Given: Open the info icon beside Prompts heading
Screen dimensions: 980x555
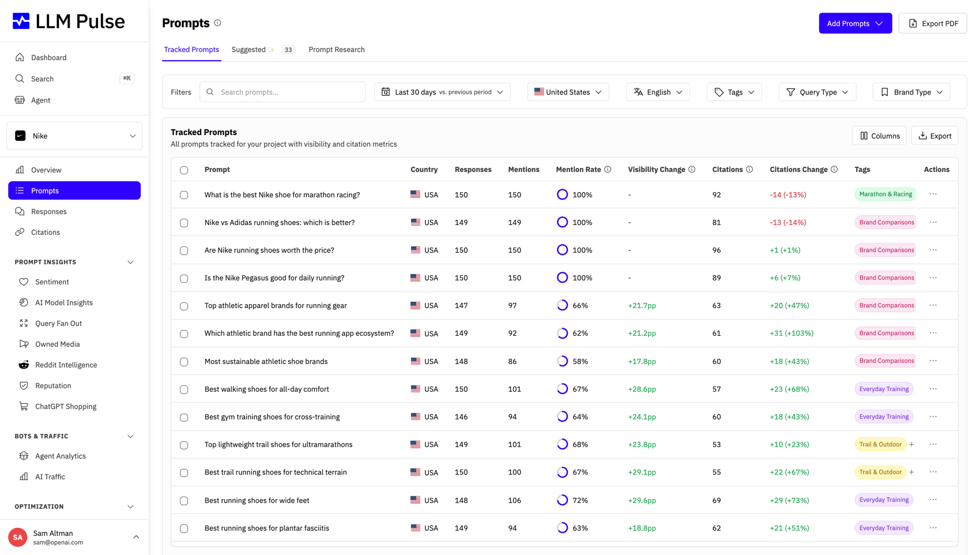Looking at the screenshot, I should pyautogui.click(x=217, y=23).
